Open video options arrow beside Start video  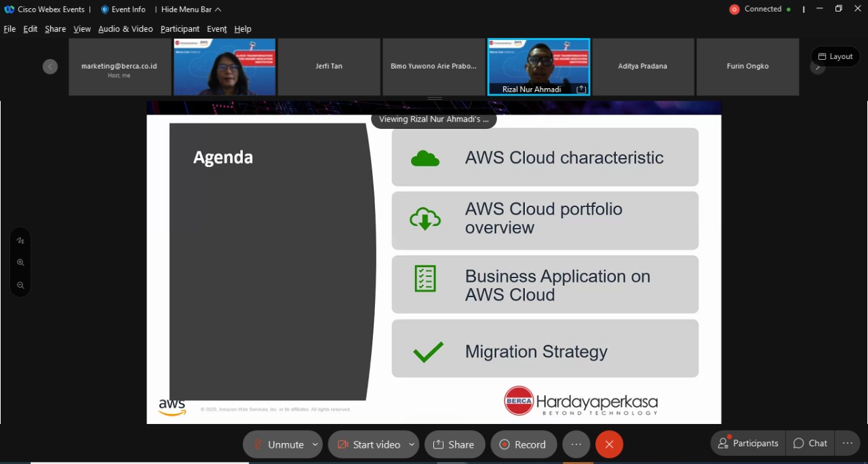point(412,444)
